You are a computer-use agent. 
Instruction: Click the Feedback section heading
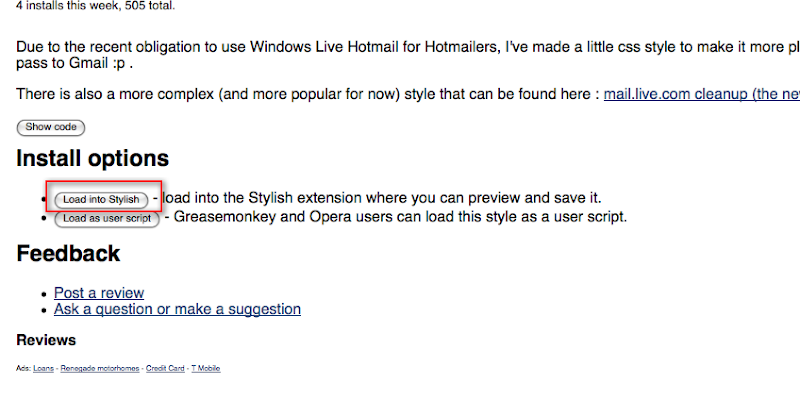point(68,254)
